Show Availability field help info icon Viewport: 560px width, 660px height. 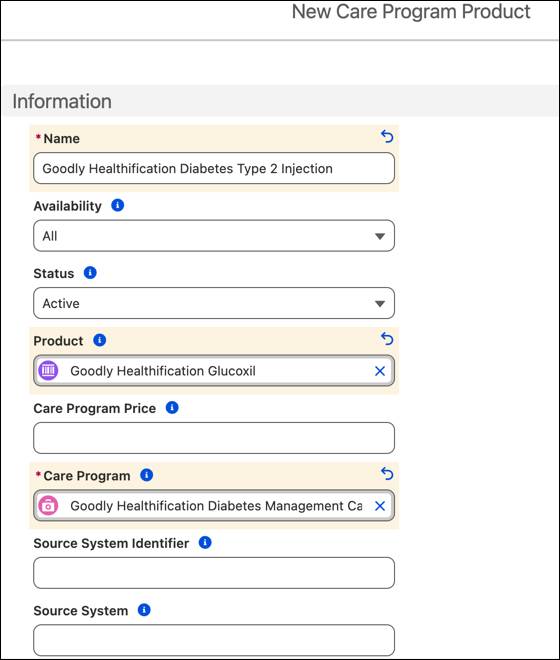pos(117,205)
